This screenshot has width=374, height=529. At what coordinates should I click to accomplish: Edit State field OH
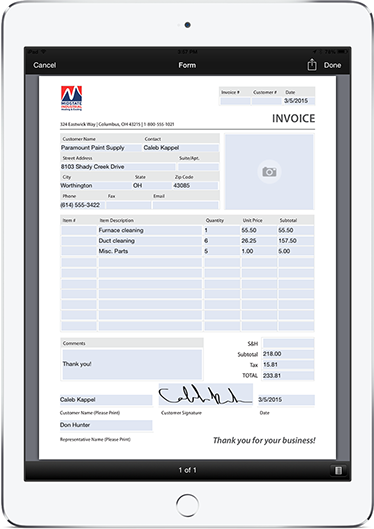[x=152, y=186]
